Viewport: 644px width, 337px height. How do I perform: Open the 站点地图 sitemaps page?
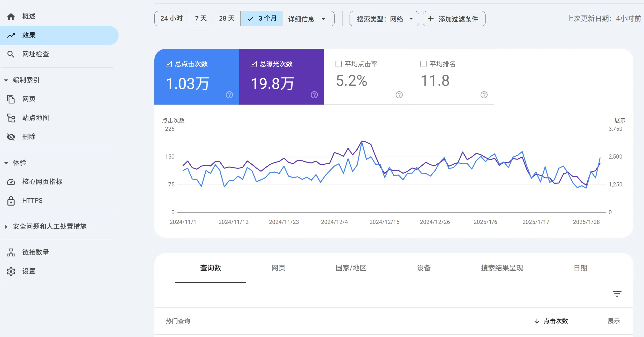(x=36, y=118)
